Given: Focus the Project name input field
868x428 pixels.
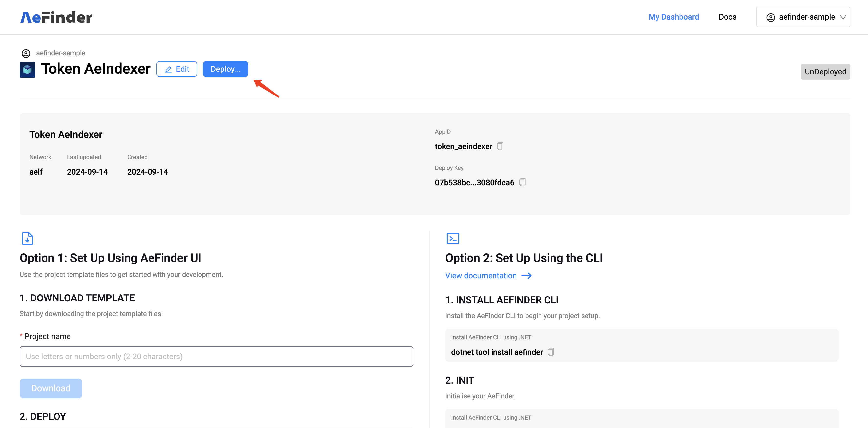Looking at the screenshot, I should coord(216,356).
